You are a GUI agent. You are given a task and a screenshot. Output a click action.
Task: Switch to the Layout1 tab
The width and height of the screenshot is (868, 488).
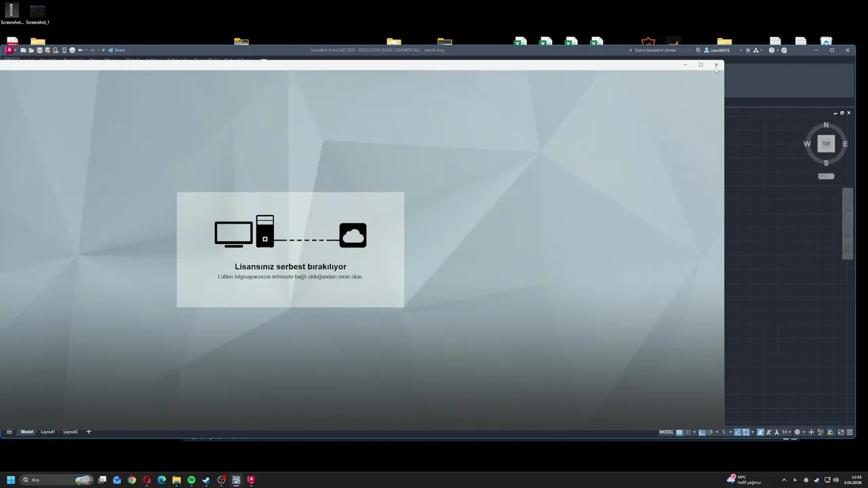47,432
